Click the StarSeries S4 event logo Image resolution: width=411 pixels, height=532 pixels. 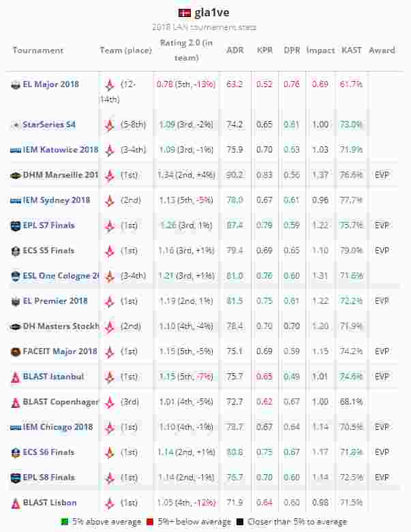(x=16, y=125)
